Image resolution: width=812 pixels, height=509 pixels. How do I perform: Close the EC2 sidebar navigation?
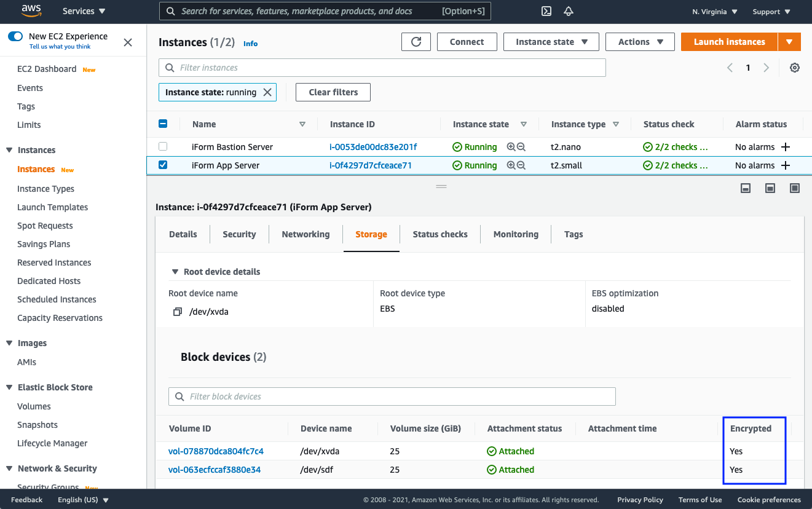pyautogui.click(x=128, y=42)
